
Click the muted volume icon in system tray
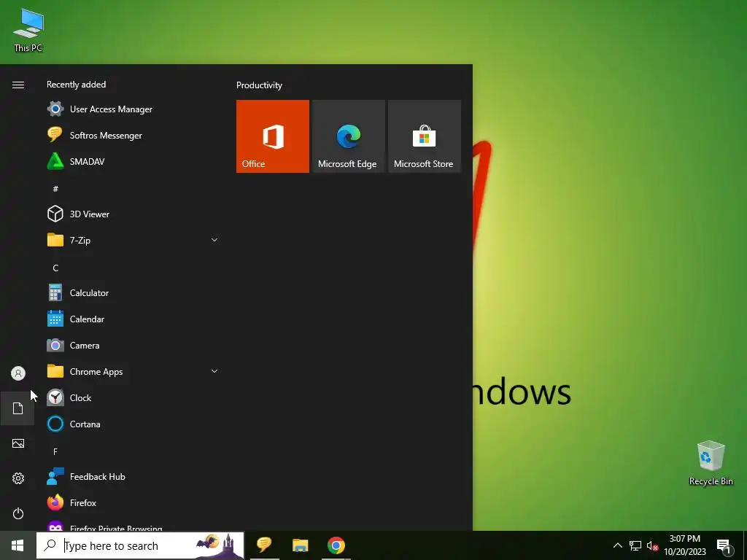click(x=652, y=545)
